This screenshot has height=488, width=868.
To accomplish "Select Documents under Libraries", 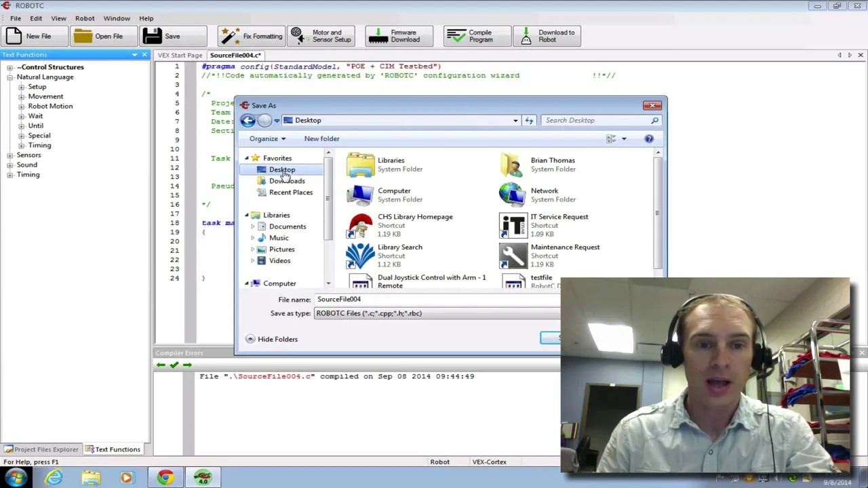I will (x=288, y=226).
